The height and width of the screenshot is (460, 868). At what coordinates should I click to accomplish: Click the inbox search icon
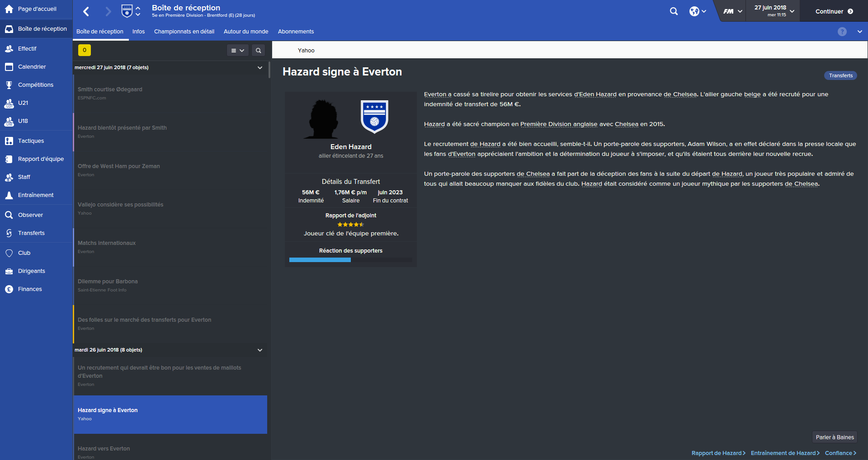click(258, 51)
